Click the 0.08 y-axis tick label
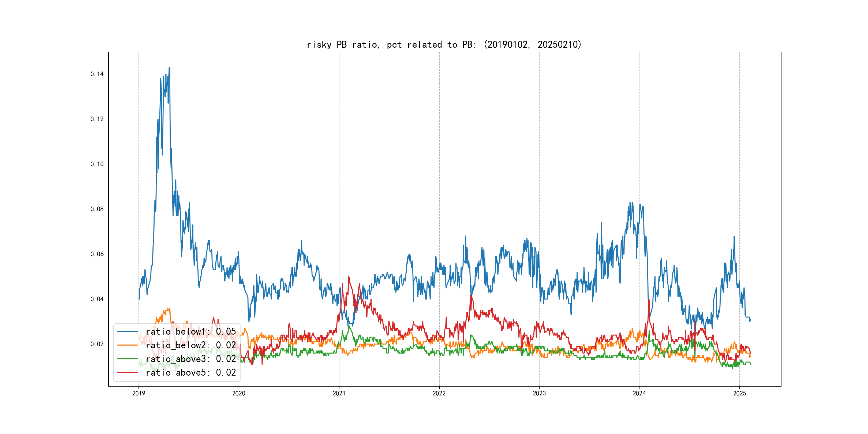868x434 pixels. coord(97,209)
